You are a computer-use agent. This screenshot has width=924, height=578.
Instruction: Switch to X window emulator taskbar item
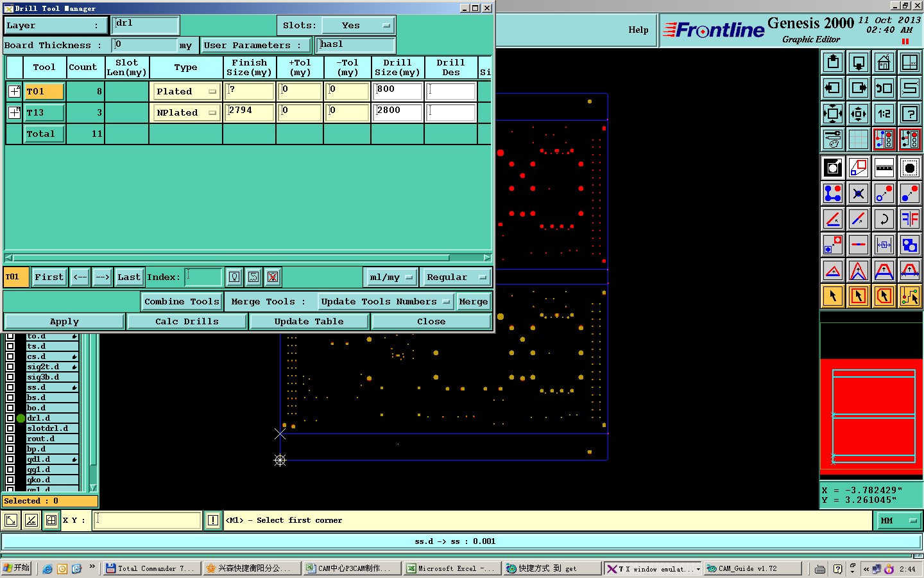coord(653,568)
